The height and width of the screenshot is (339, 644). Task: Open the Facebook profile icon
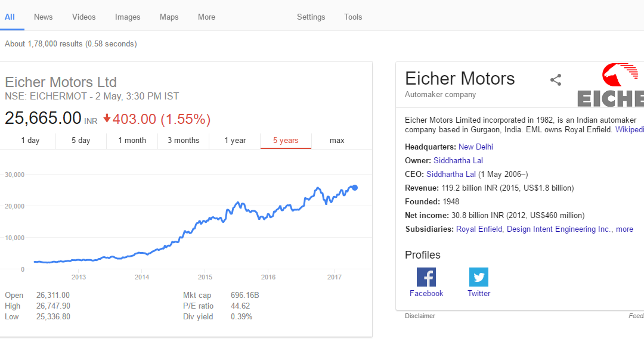click(x=426, y=277)
